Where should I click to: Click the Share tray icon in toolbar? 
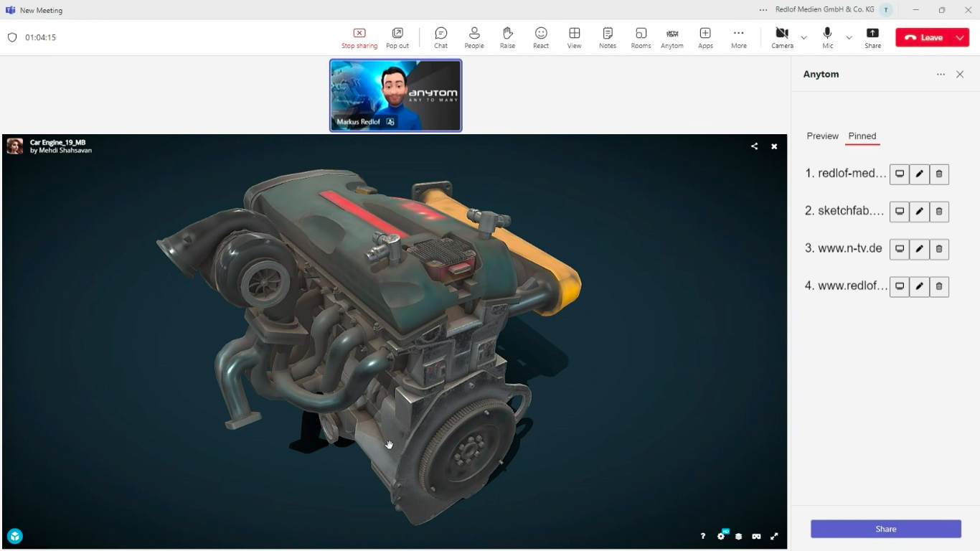coord(872,38)
